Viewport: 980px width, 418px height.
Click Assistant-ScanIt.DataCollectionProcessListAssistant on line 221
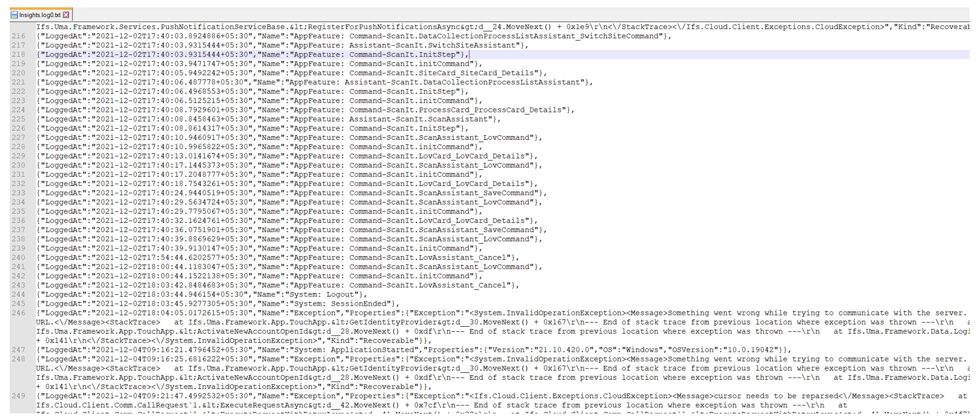tap(463, 82)
